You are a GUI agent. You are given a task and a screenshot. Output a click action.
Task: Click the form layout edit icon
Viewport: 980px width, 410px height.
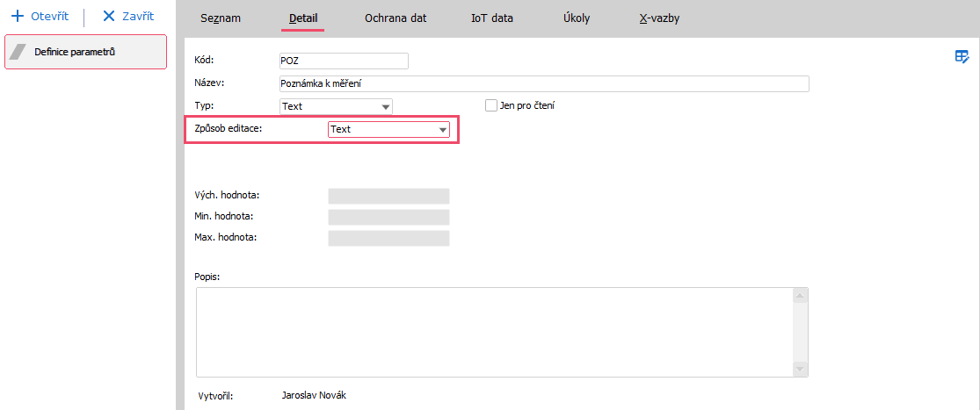point(962,57)
